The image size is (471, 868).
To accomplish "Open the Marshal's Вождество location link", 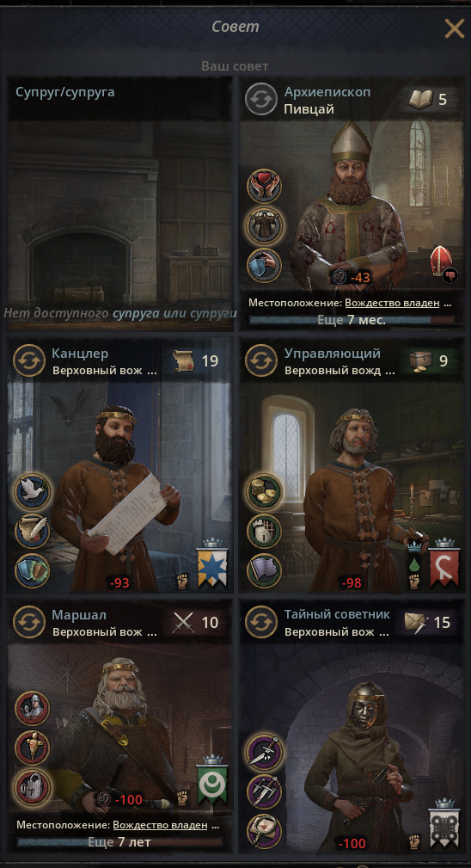I will (x=160, y=825).
